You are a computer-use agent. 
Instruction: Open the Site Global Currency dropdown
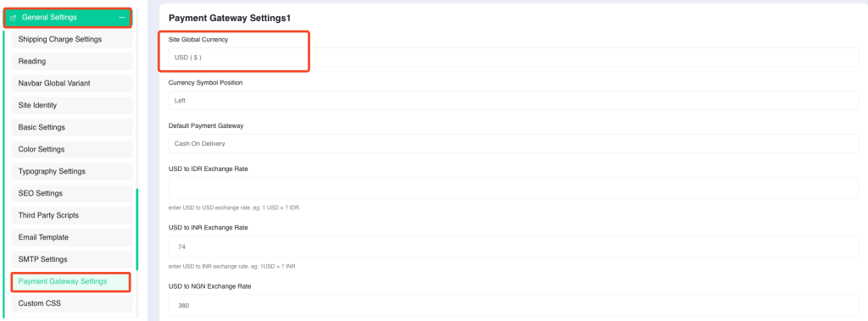514,57
